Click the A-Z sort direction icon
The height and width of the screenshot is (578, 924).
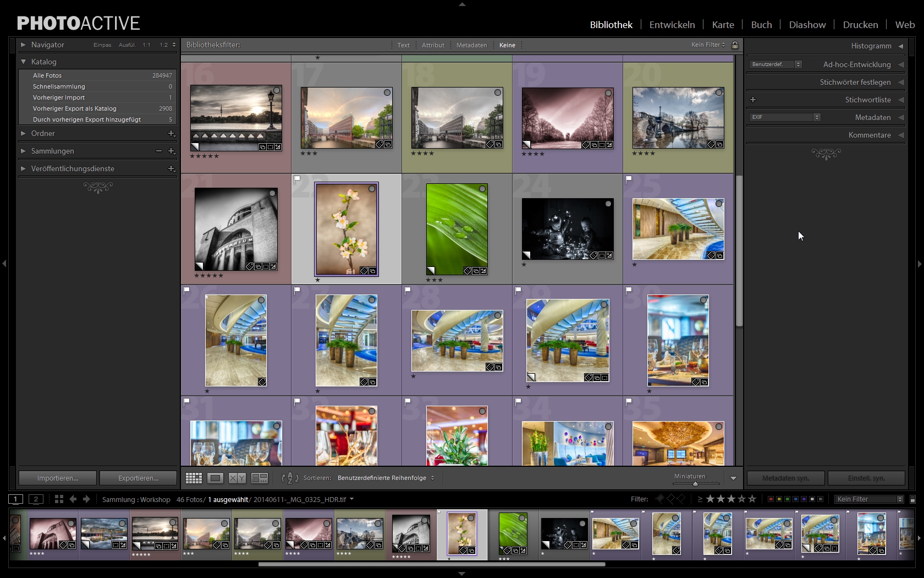click(289, 478)
